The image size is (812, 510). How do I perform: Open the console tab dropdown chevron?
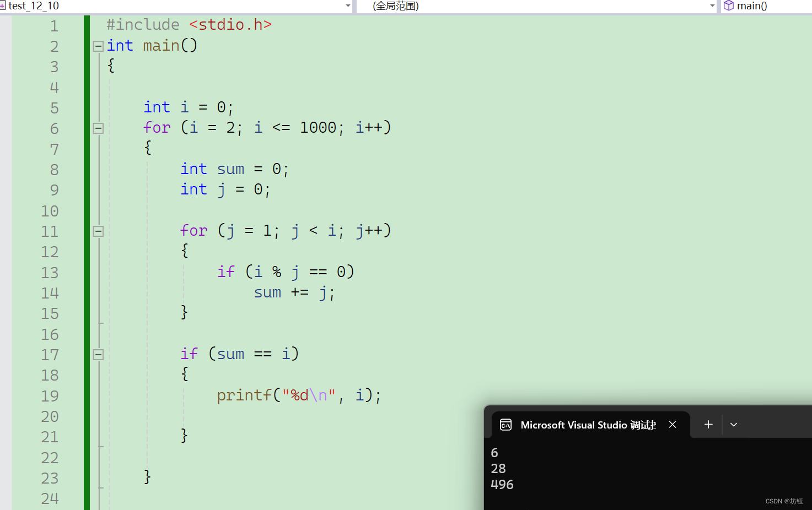pyautogui.click(x=734, y=425)
